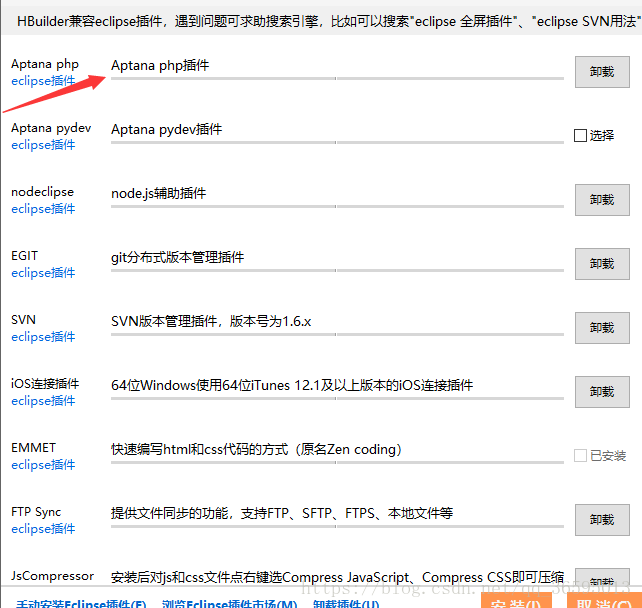
Task: Click the SVN版本管理插件 description text
Action: [211, 321]
